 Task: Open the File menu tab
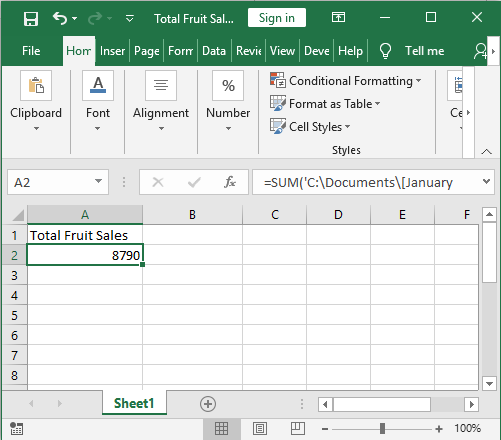click(x=31, y=51)
